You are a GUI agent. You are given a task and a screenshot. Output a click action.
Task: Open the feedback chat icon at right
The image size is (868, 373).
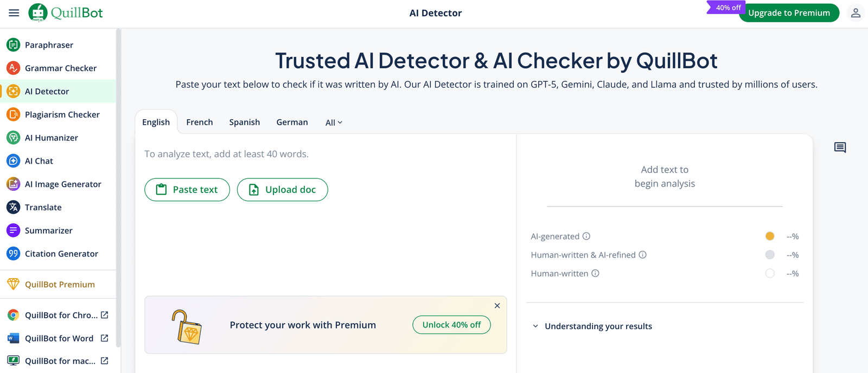point(840,147)
